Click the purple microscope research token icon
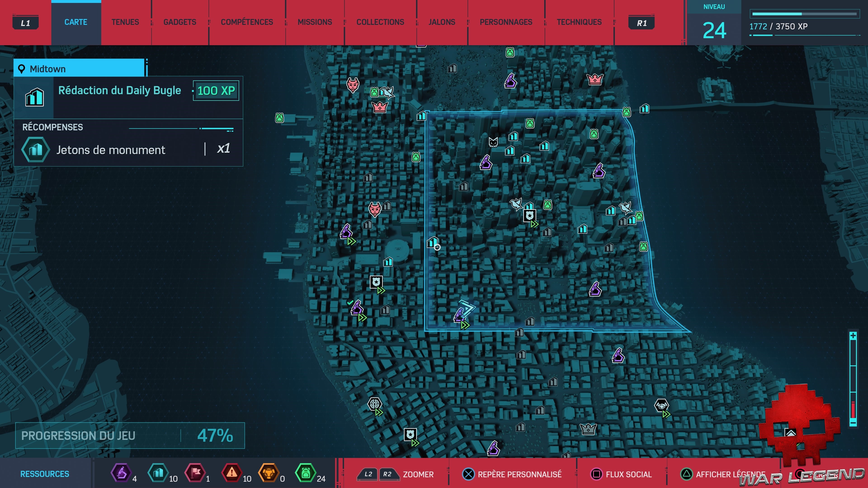 point(121,472)
